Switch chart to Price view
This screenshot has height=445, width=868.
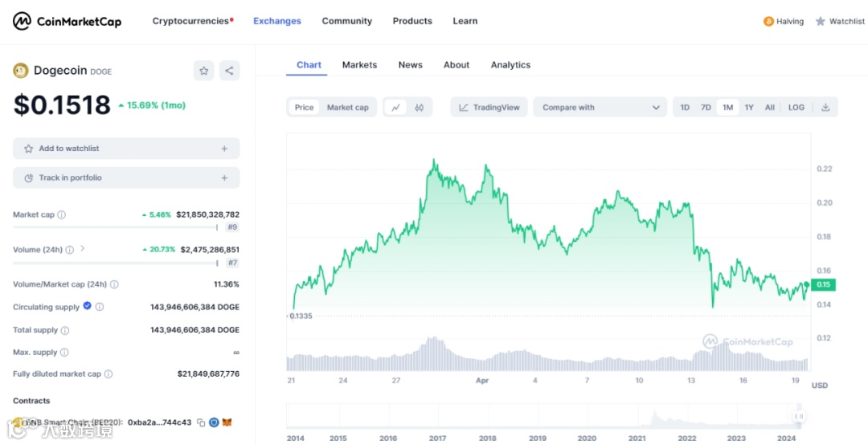coord(305,108)
